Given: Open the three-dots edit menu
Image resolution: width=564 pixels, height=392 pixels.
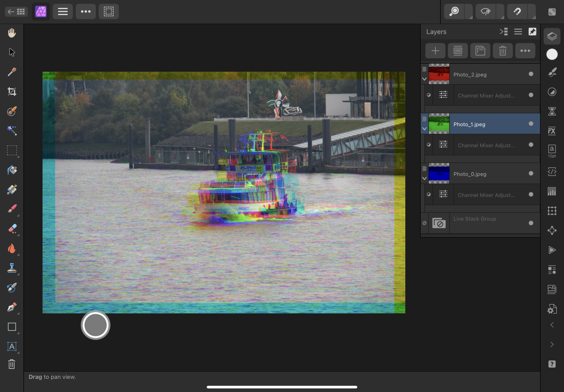Looking at the screenshot, I should pos(86,12).
